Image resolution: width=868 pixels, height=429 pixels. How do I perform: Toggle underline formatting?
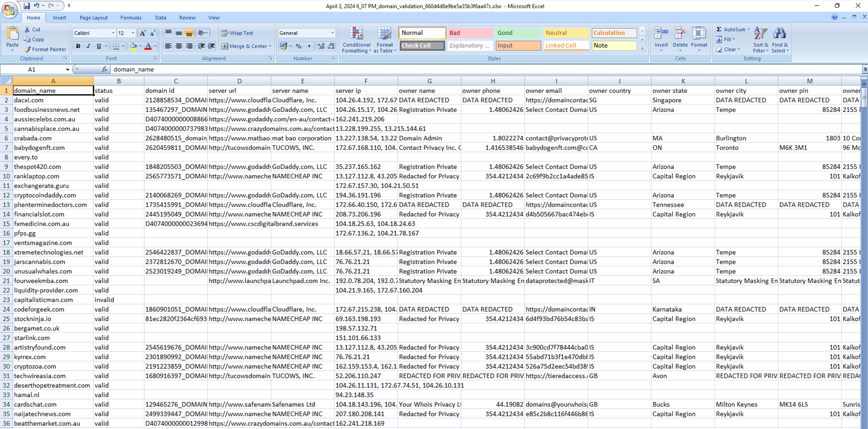[x=99, y=46]
